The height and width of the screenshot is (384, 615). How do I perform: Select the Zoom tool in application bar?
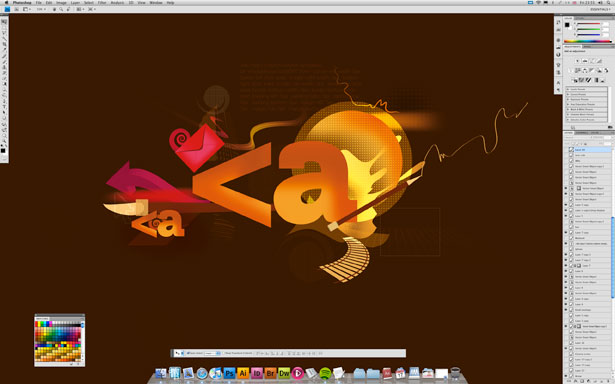[x=61, y=9]
